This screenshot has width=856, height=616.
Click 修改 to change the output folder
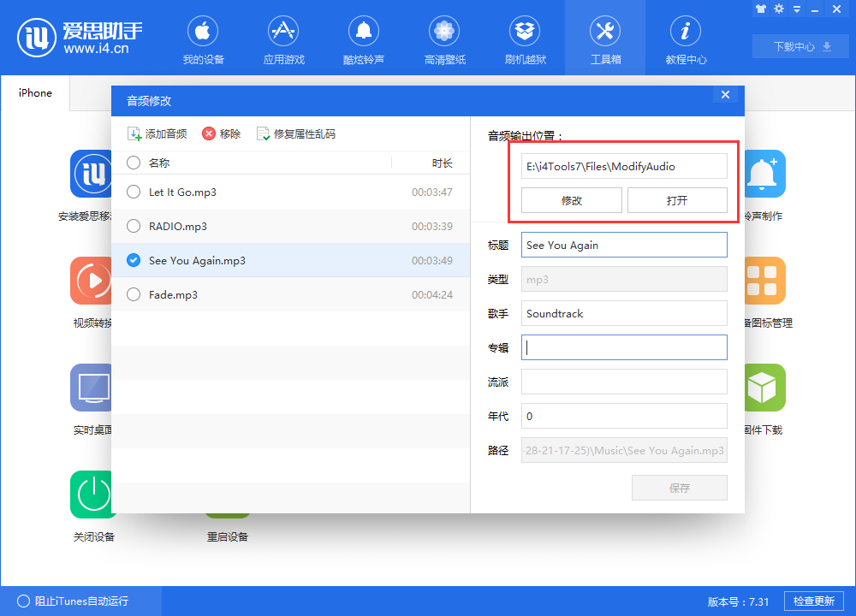click(571, 199)
